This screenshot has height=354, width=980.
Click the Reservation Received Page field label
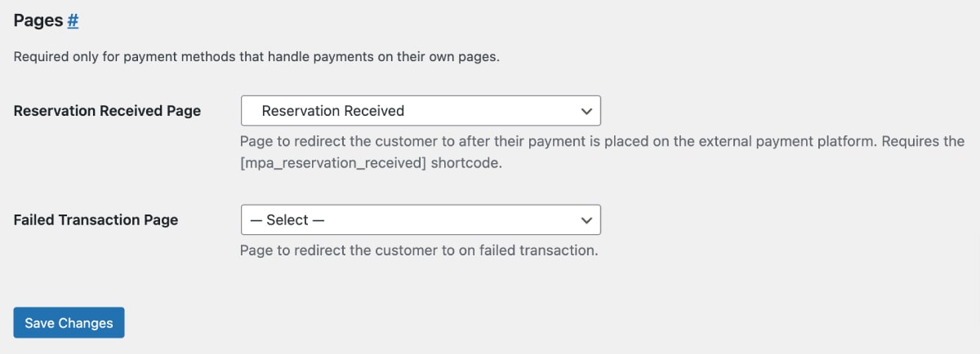click(107, 111)
